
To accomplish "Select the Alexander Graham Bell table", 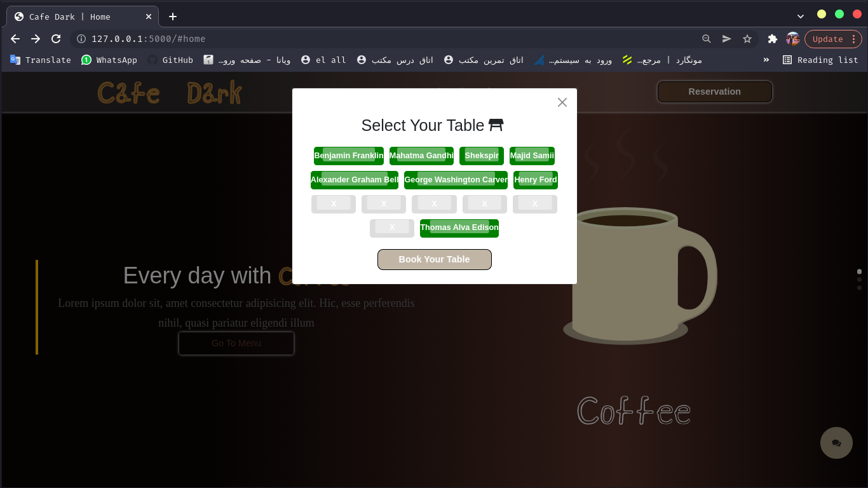I will [355, 180].
